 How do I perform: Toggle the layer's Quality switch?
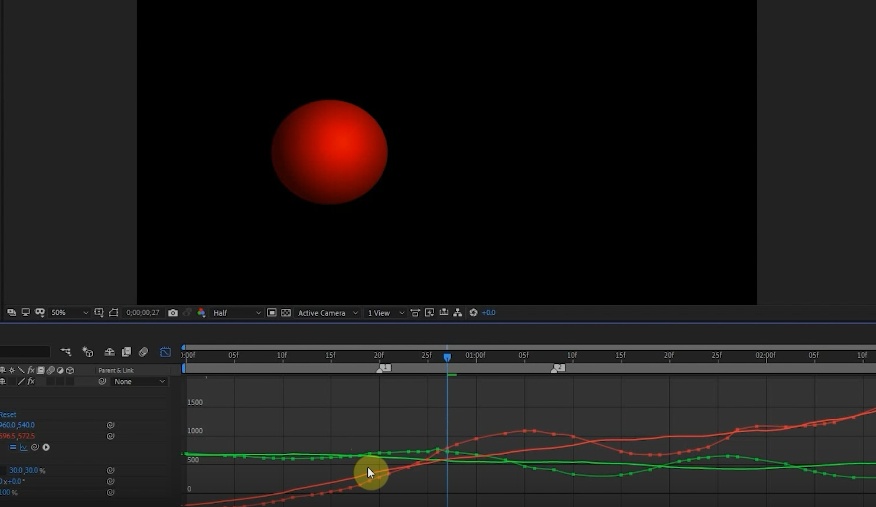pyautogui.click(x=21, y=381)
